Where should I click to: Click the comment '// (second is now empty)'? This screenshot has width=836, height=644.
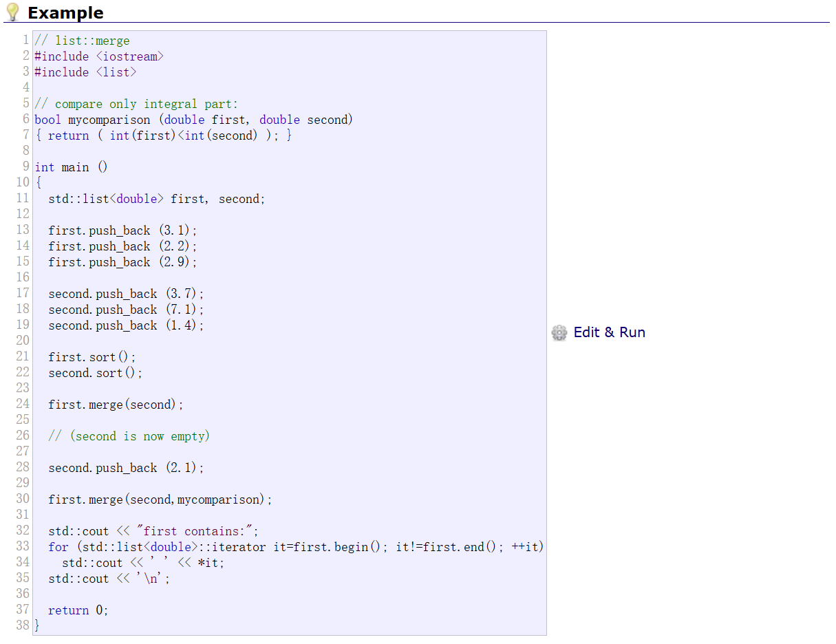[129, 436]
